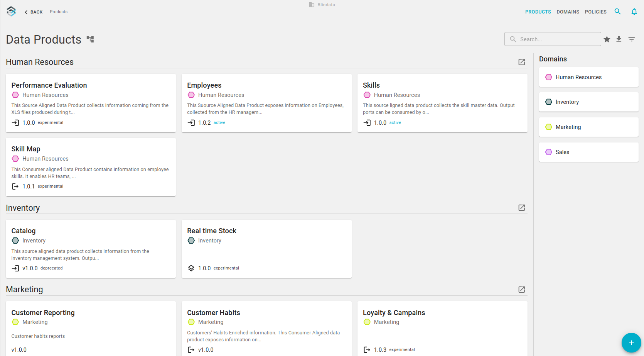Select Inventory domain in sidebar
Image resolution: width=644 pixels, height=356 pixels.
point(589,102)
